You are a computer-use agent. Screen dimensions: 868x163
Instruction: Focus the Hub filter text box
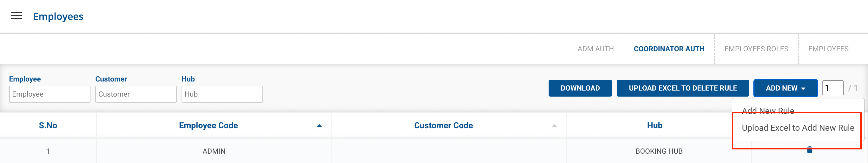(x=222, y=94)
